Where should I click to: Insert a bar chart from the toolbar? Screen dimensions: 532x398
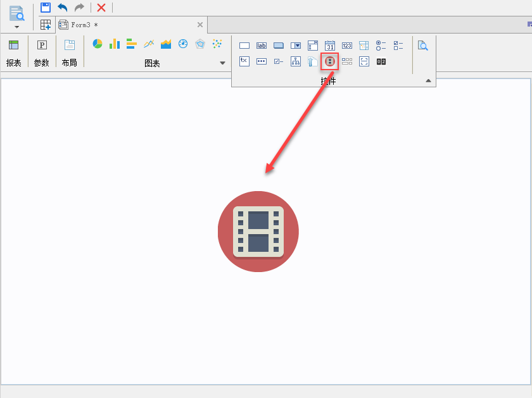click(x=115, y=44)
